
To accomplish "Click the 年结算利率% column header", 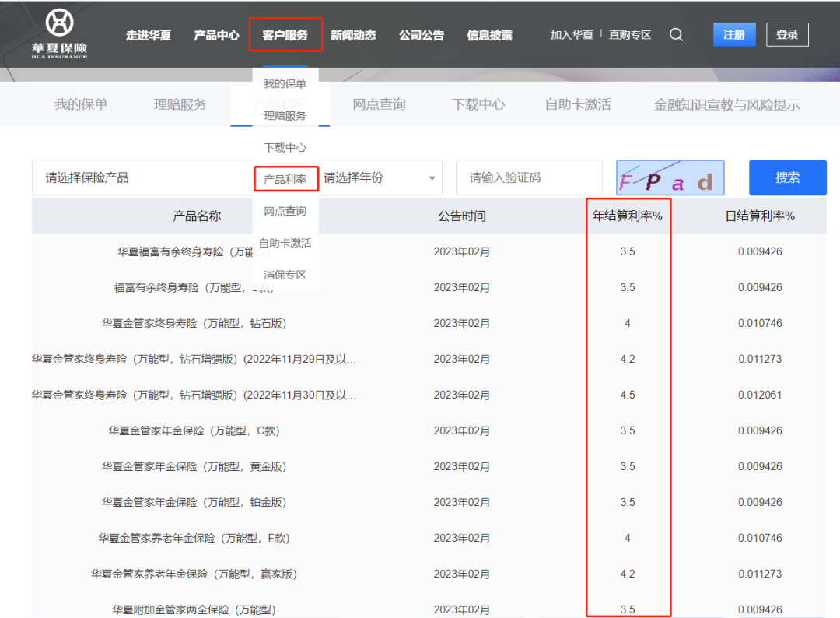I will click(x=627, y=216).
